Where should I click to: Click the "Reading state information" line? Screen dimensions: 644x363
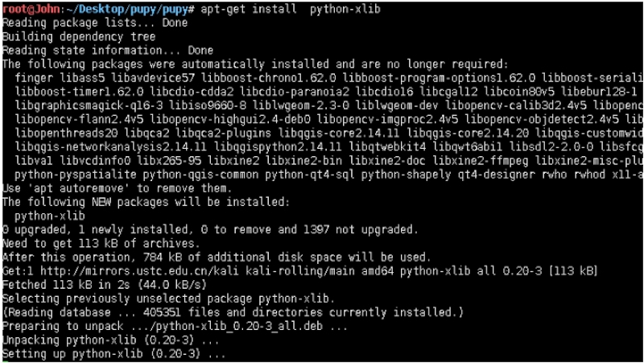click(x=107, y=50)
